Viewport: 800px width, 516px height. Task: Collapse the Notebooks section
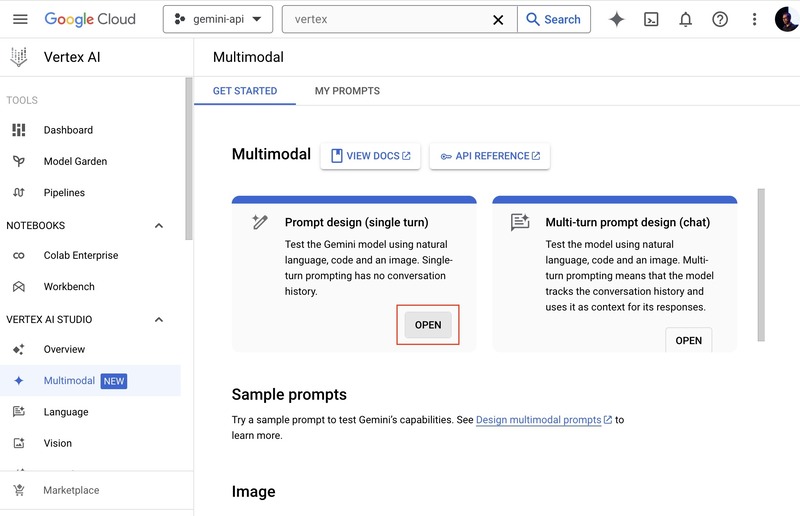click(158, 226)
